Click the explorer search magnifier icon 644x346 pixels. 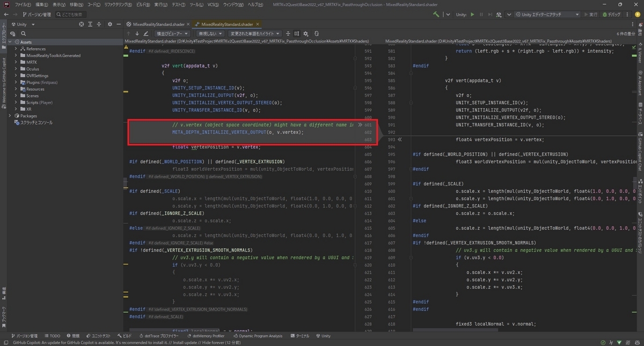pos(23,34)
